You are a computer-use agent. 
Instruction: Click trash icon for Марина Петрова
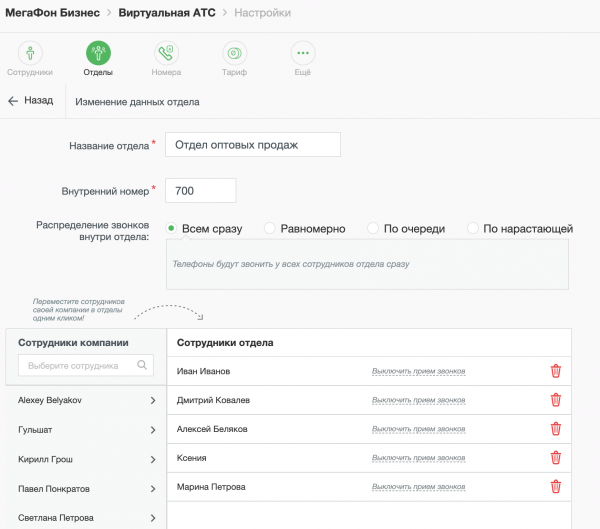pos(556,487)
